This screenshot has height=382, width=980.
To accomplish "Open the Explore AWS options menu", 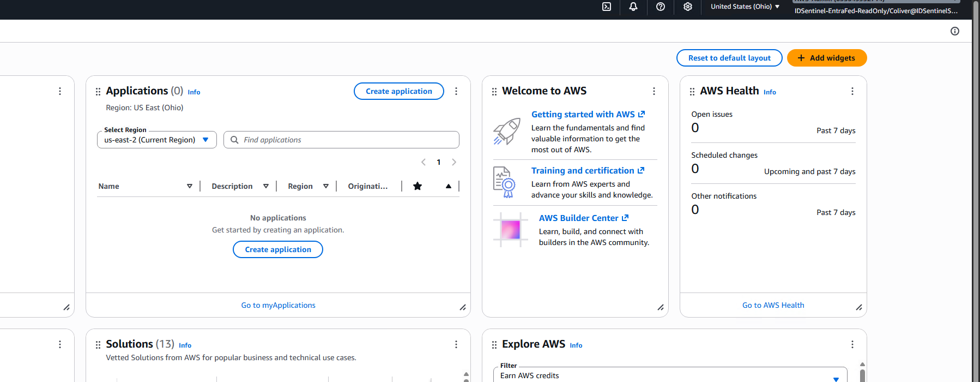I will click(x=852, y=344).
